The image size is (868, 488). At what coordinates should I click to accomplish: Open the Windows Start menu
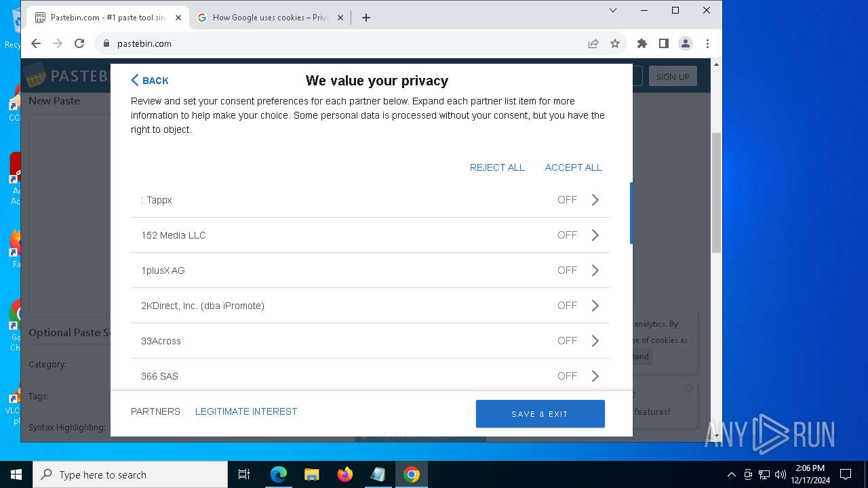click(x=16, y=474)
